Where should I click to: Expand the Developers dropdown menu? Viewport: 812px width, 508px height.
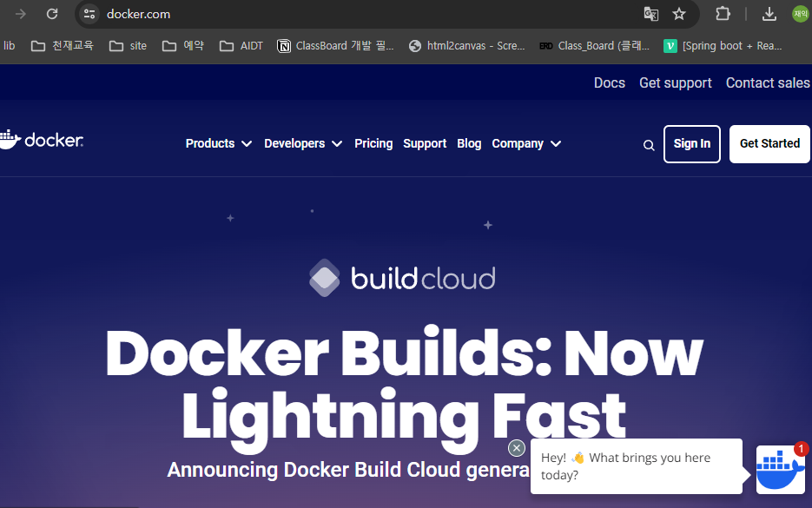pyautogui.click(x=303, y=143)
